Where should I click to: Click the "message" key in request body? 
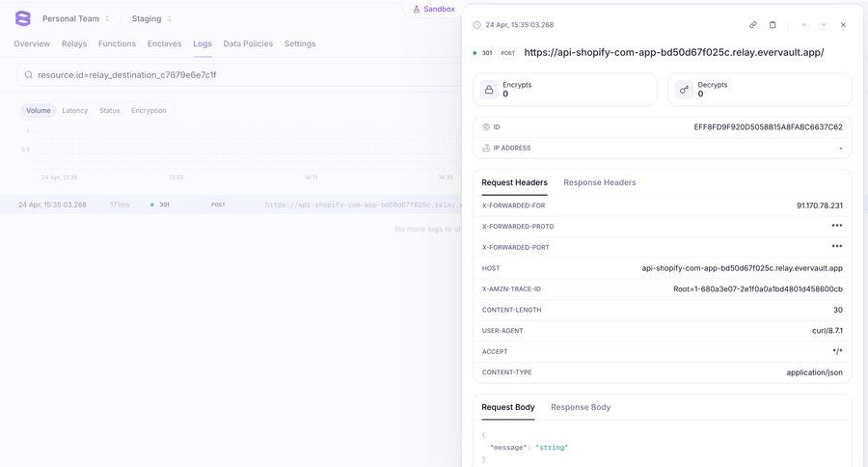pyautogui.click(x=510, y=447)
